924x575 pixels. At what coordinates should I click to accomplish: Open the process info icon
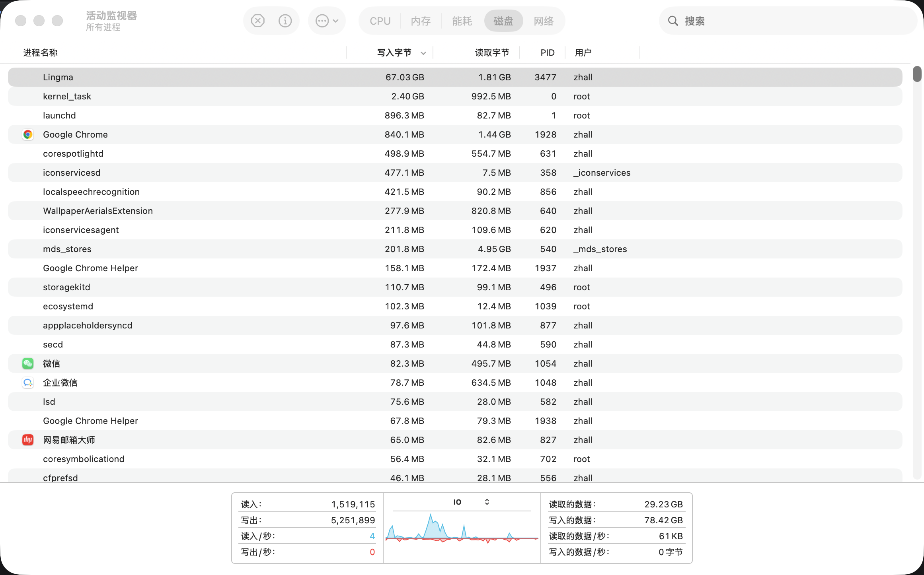(285, 21)
